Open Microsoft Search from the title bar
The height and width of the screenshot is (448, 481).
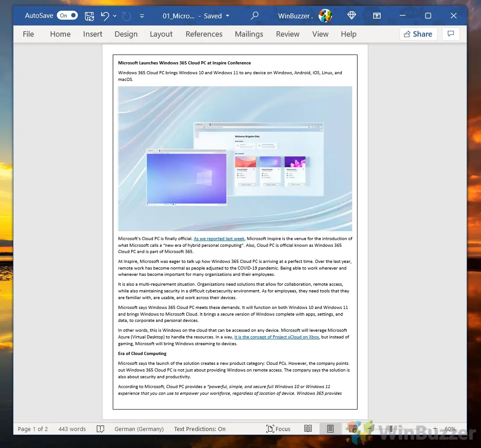(255, 16)
